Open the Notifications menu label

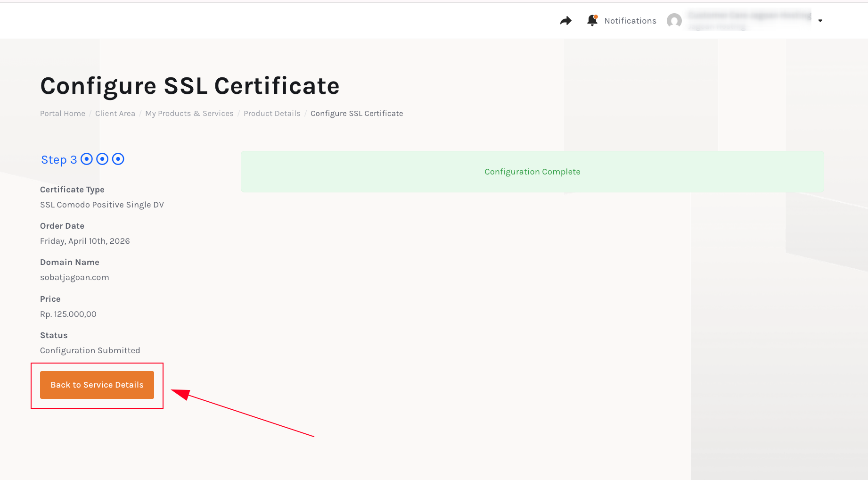tap(630, 21)
